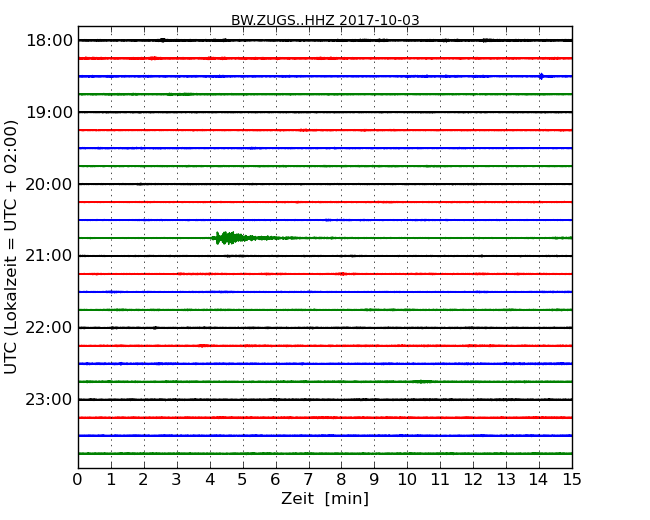This screenshot has width=650, height=520.
Task: Click x-axis tick label 4
Action: click(x=210, y=480)
